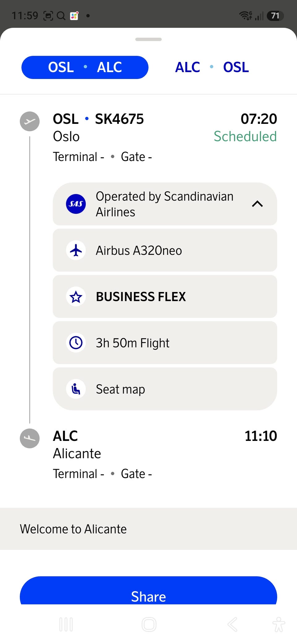Tap the bottom sheet drag handle
297x644 pixels.
click(148, 39)
